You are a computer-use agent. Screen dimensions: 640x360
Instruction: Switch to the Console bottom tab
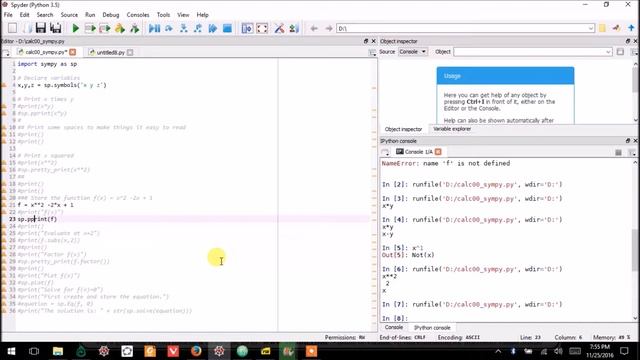(x=393, y=327)
